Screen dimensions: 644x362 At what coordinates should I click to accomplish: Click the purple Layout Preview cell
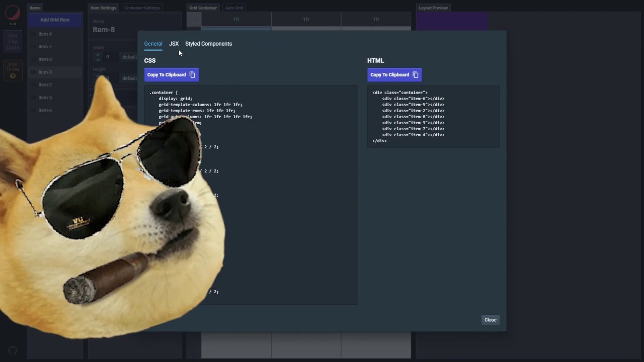pos(452,22)
